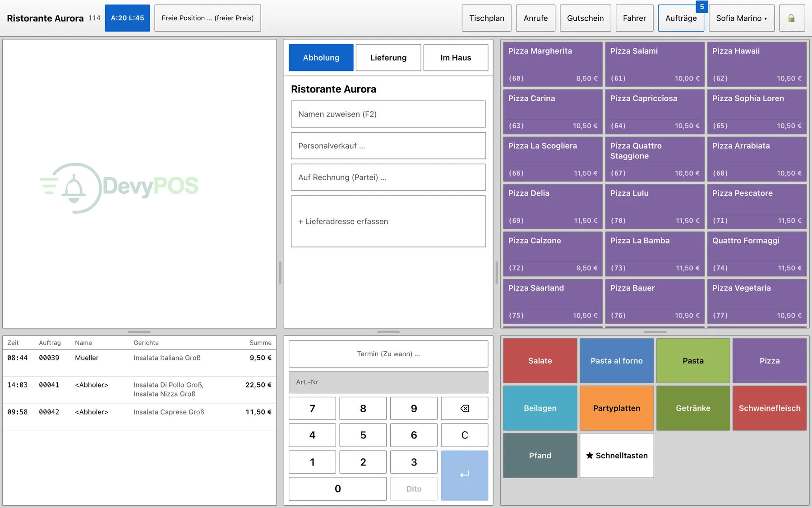Open Aufträge with the 5 badge

pyautogui.click(x=681, y=18)
